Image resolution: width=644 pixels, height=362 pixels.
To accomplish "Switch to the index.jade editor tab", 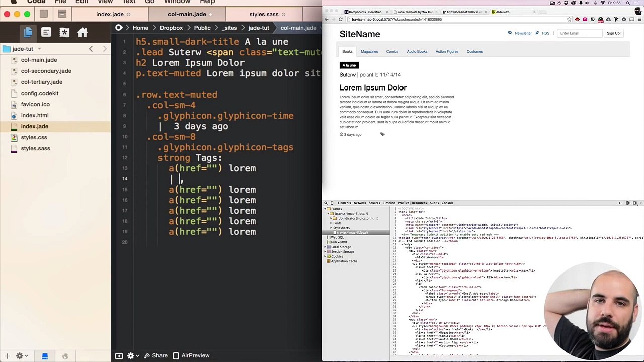I will tap(110, 14).
